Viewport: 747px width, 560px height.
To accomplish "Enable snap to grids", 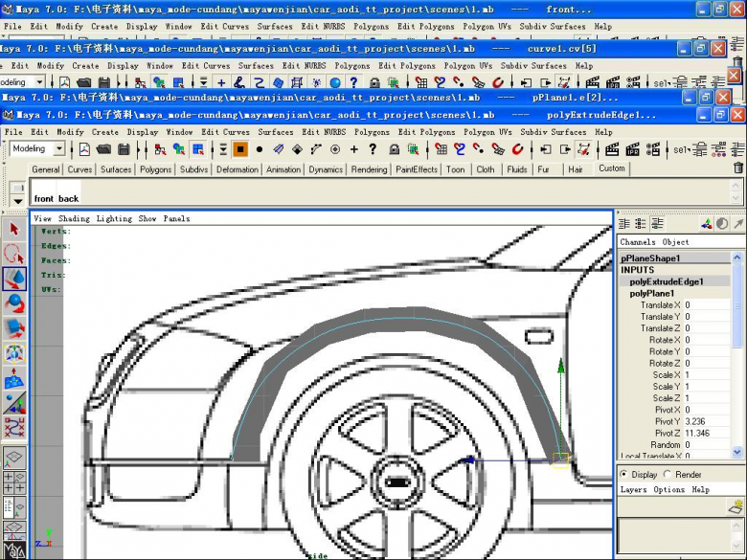I will pos(441,149).
